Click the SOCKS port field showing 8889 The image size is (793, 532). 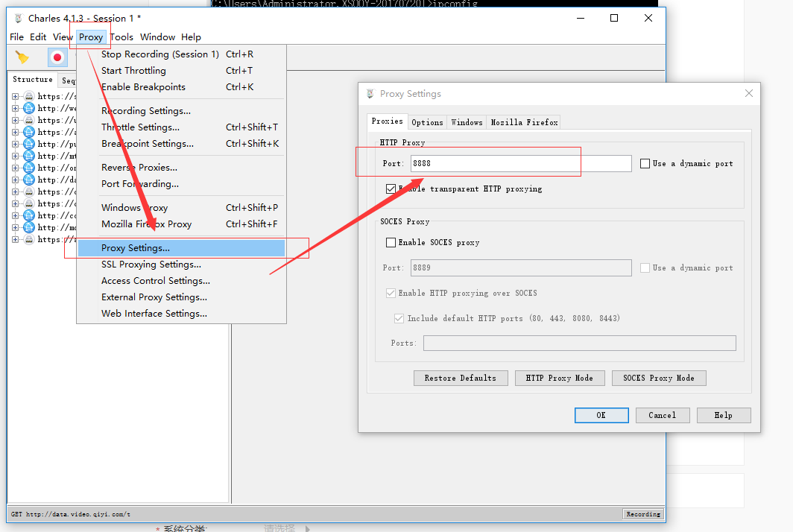point(521,267)
